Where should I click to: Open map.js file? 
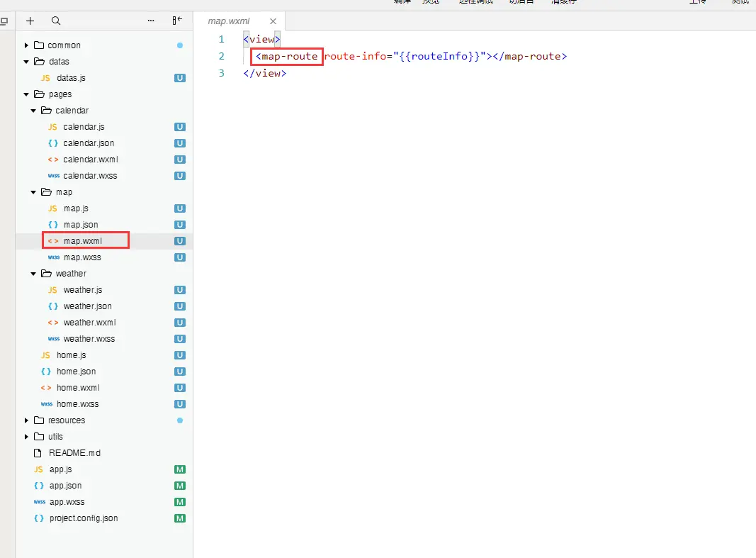(x=77, y=208)
